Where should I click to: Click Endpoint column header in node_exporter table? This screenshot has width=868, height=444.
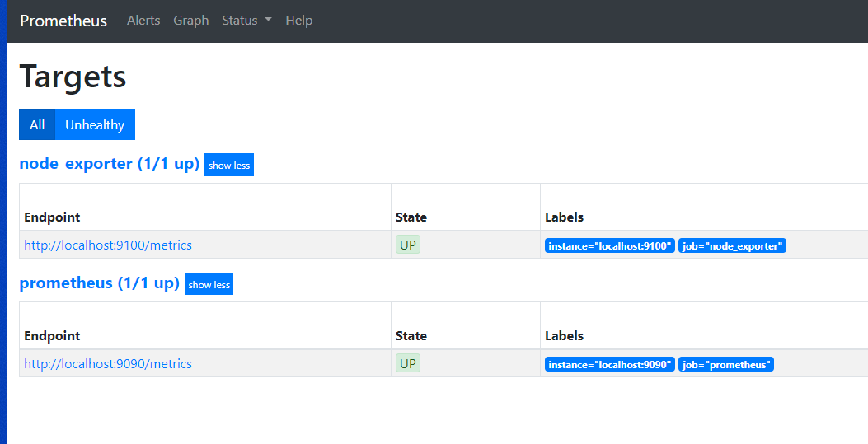[x=52, y=217]
